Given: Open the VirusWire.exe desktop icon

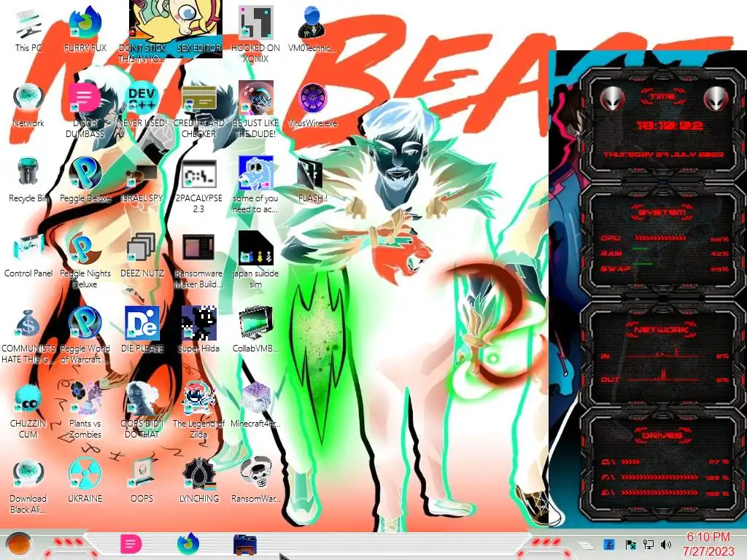Looking at the screenshot, I should pyautogui.click(x=312, y=105).
